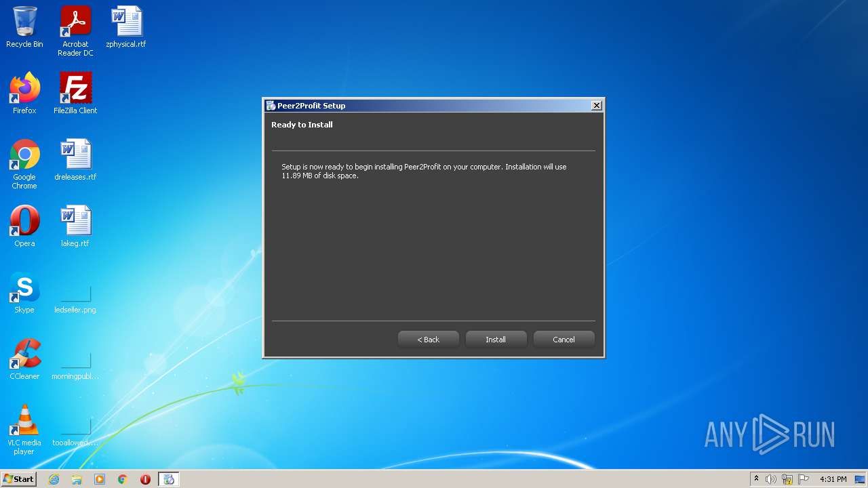868x488 pixels.
Task: Launch CCleaner desktop shortcut
Action: [x=24, y=359]
